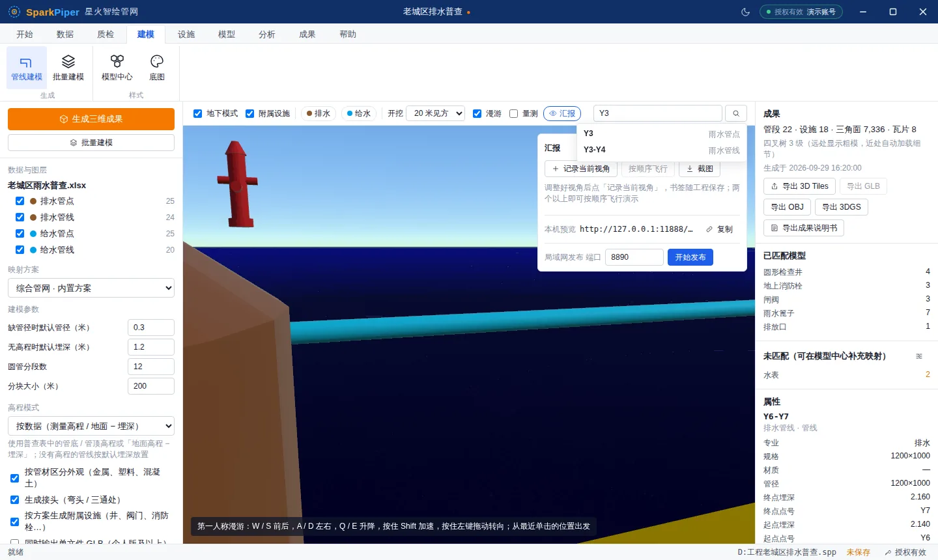The width and height of the screenshot is (938, 560).
Task: Click 记录当前视角 to bookmark the view
Action: coord(581,169)
